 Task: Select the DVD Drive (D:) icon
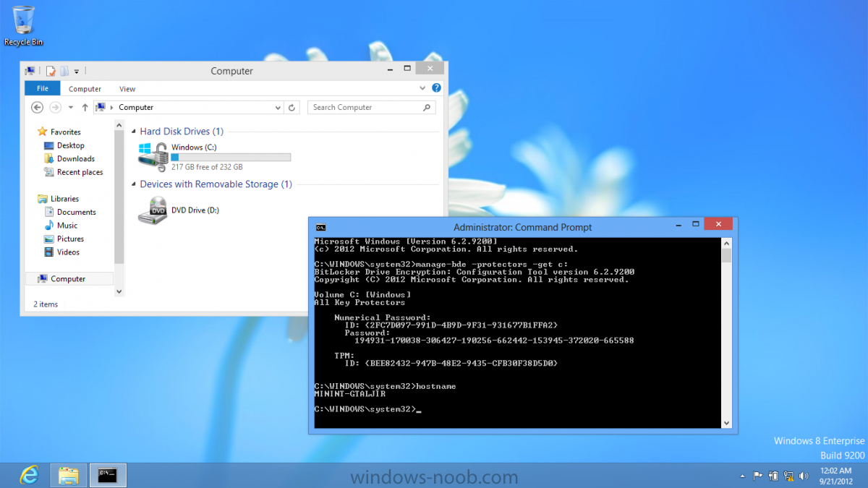point(153,210)
